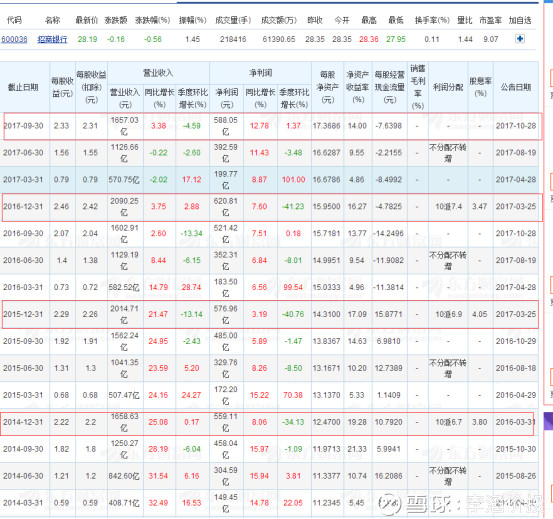Click the 市盈率 column header
This screenshot has height=519, width=553.
(x=490, y=20)
